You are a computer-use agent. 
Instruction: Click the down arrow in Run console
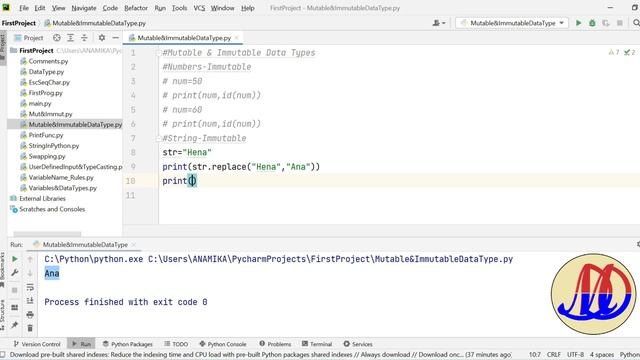pyautogui.click(x=30, y=273)
